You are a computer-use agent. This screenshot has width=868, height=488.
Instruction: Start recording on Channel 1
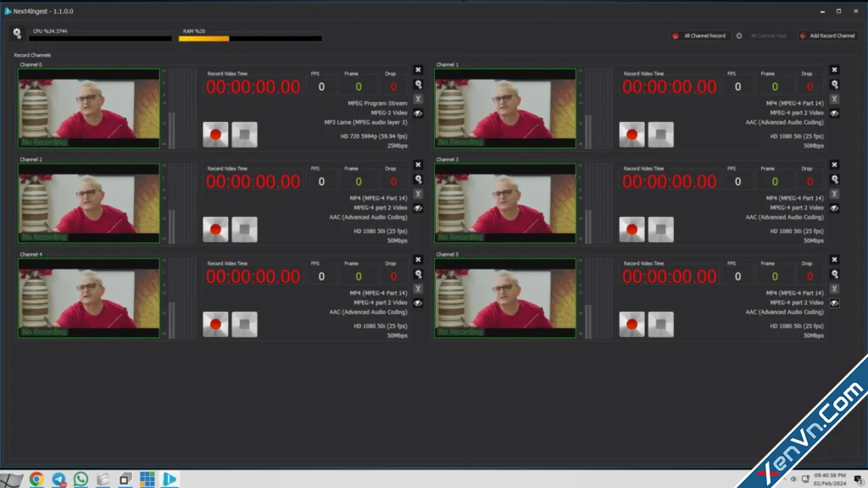(x=632, y=135)
